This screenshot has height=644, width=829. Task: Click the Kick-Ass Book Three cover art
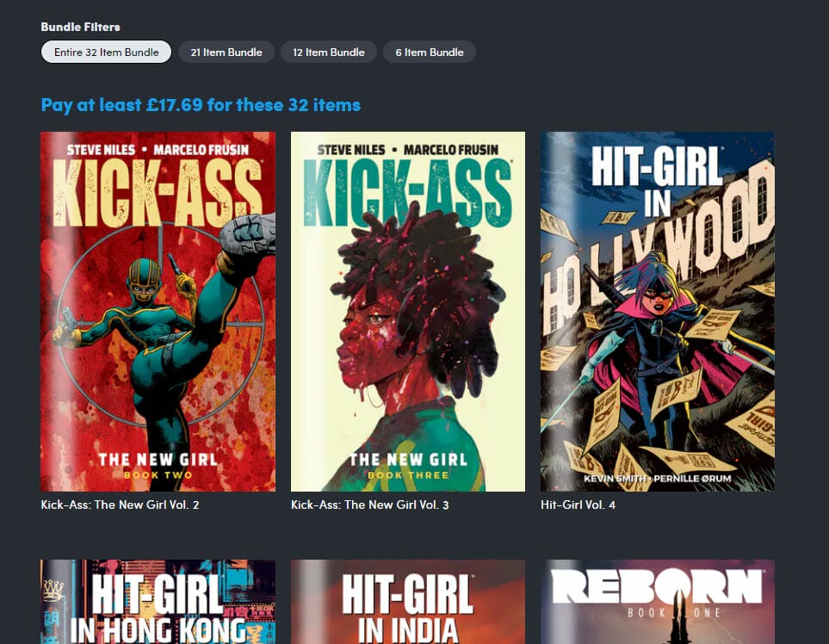coord(407,312)
